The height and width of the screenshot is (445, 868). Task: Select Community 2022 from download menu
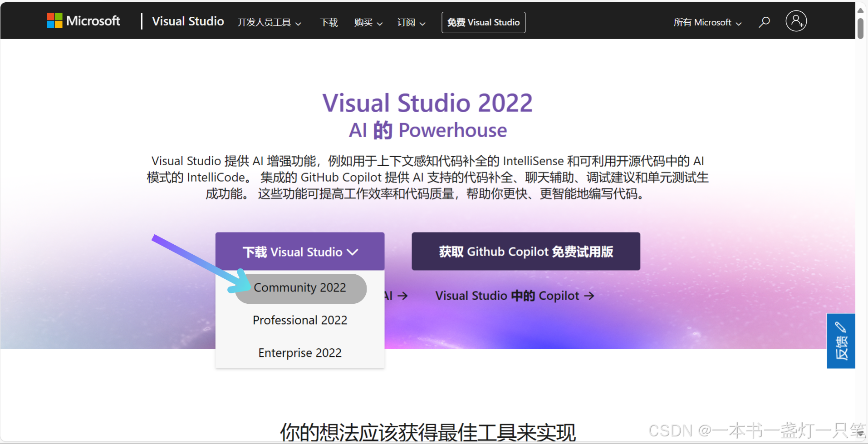coord(300,288)
